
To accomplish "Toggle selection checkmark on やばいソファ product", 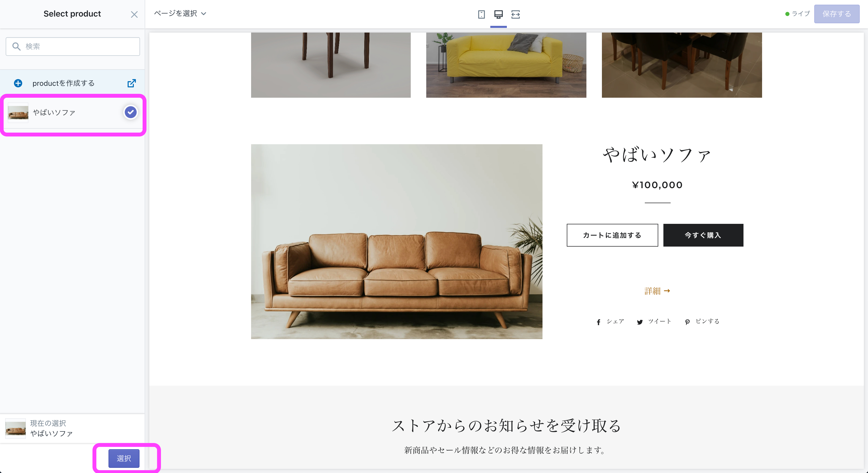I will click(130, 112).
